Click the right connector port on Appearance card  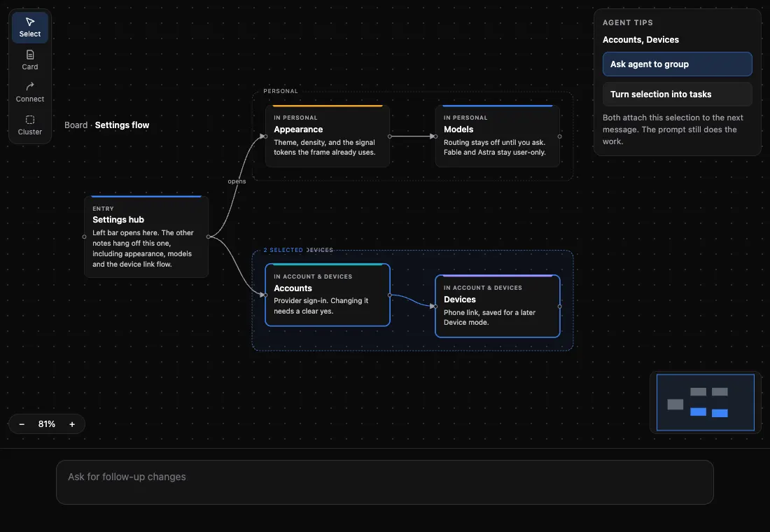[x=389, y=136]
